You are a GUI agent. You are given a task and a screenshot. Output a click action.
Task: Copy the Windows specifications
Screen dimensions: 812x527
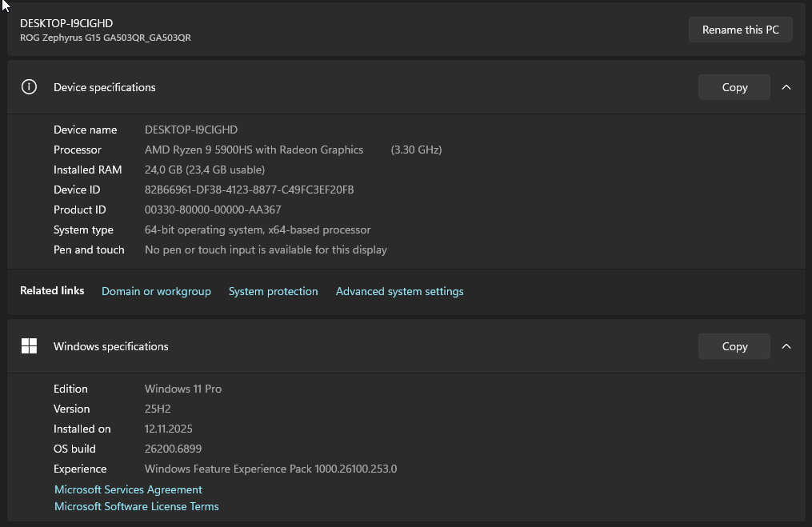(x=734, y=346)
